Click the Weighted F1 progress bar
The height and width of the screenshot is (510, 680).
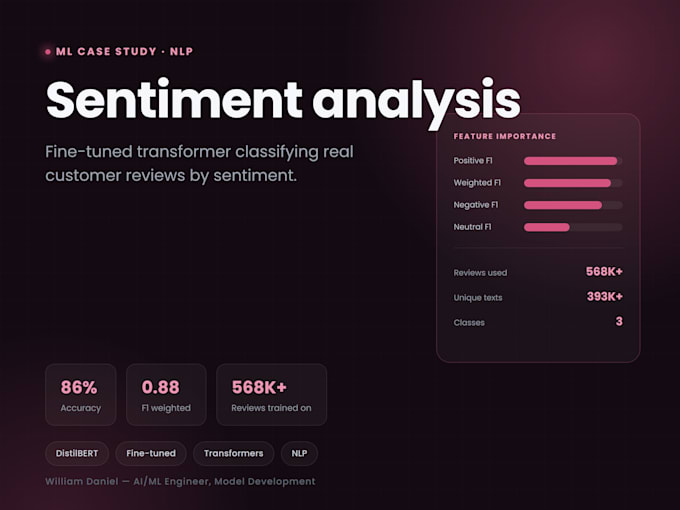pyautogui.click(x=573, y=183)
